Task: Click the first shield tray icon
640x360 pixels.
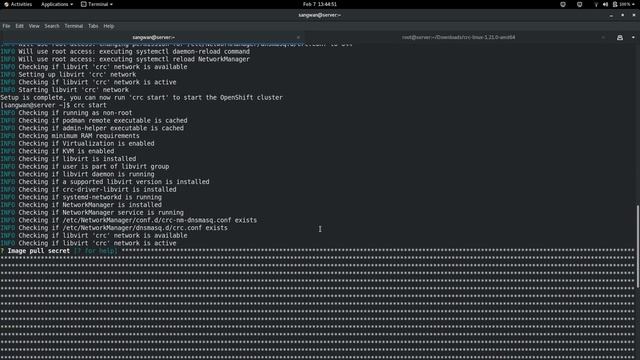Action: tap(563, 4)
